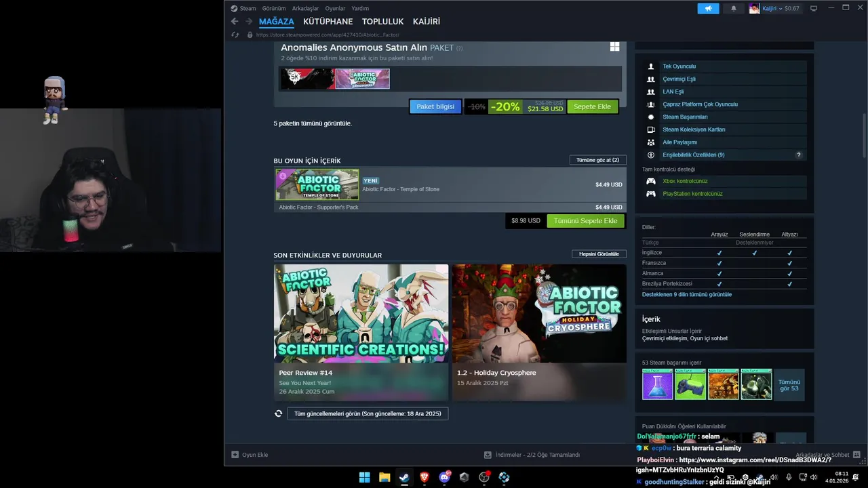Open Erişilebilirlik Özellikleri (9) link
The height and width of the screenshot is (488, 868).
[693, 155]
